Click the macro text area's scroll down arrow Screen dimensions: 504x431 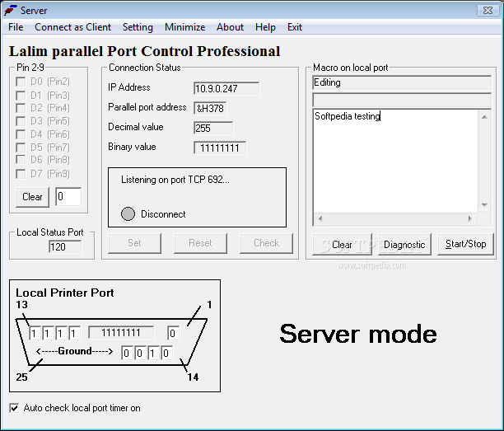tap(484, 205)
